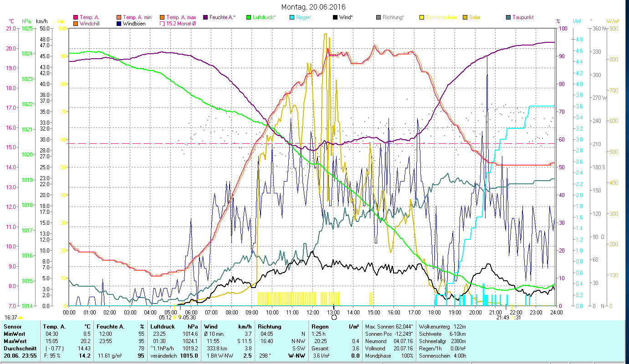Click the orange Windchill legend swatch
The image size is (629, 364).
76,24
